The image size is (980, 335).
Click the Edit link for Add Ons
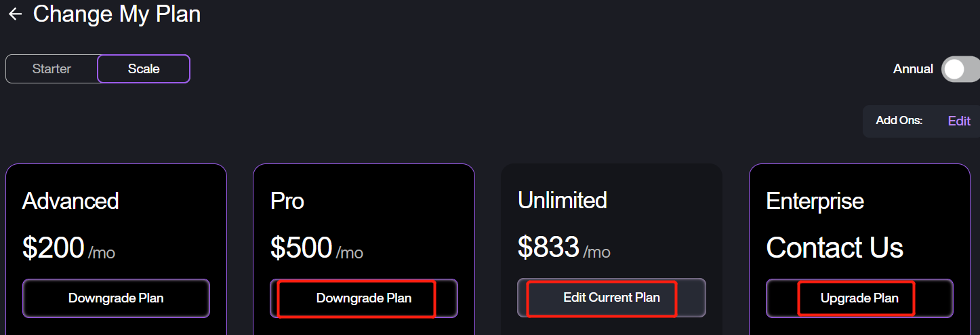pyautogui.click(x=959, y=121)
